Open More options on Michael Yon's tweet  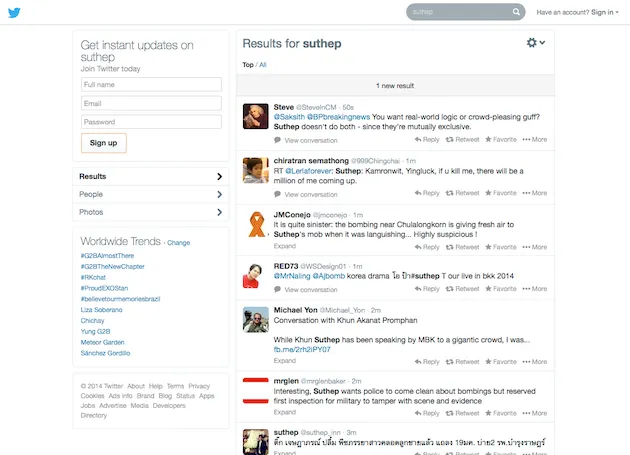(535, 362)
